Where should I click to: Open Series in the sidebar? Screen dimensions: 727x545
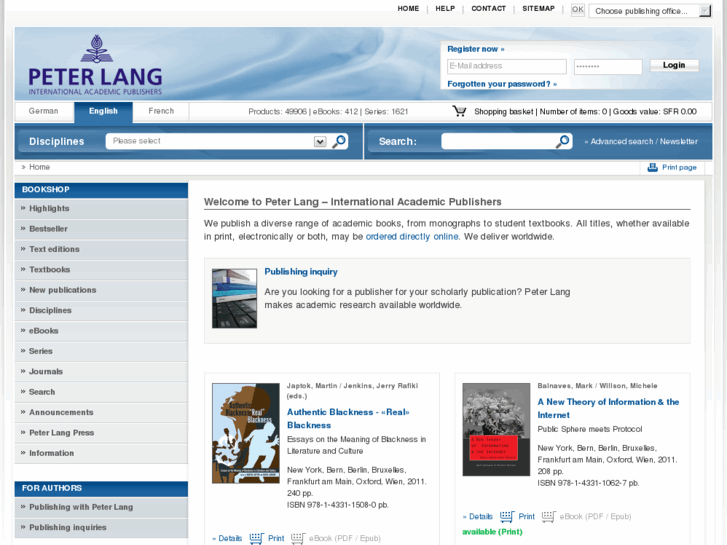point(101,352)
